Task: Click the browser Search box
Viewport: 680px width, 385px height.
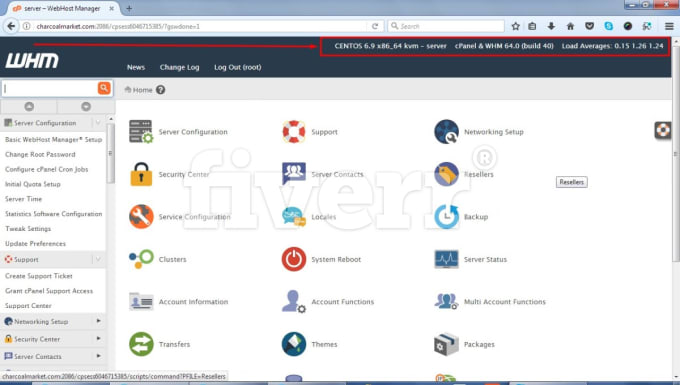Action: tap(446, 26)
